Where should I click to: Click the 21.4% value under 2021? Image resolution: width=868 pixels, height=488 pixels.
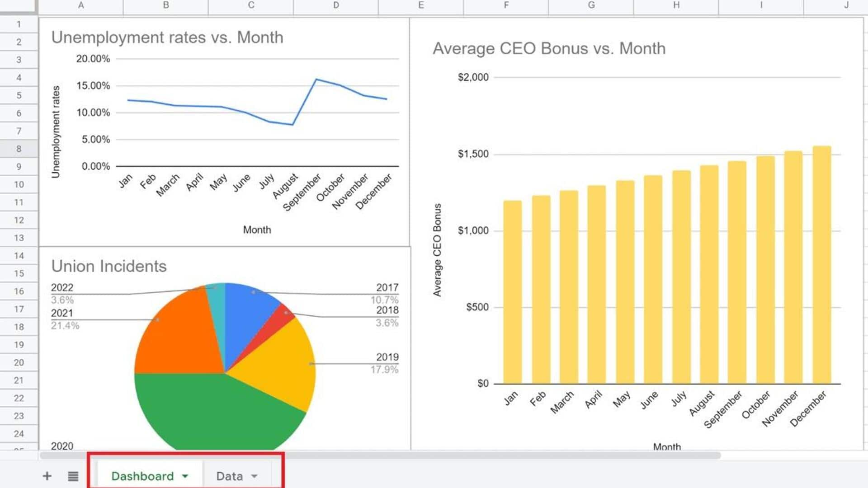[x=65, y=325]
